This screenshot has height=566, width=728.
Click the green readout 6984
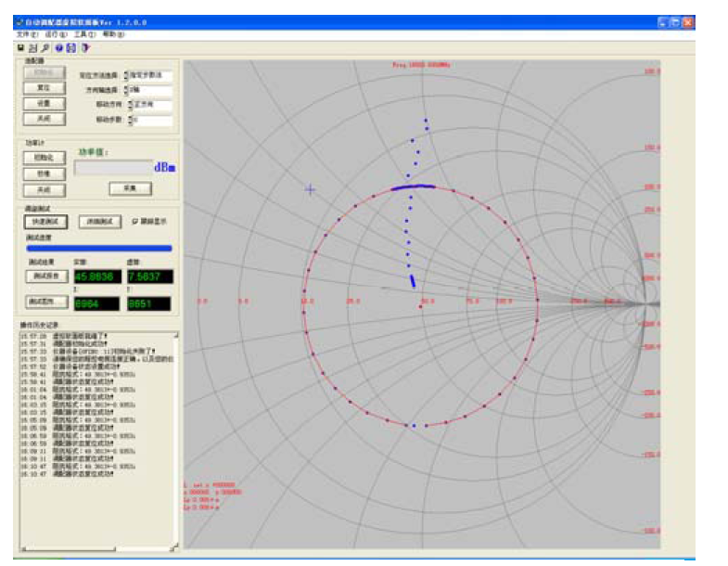point(96,304)
